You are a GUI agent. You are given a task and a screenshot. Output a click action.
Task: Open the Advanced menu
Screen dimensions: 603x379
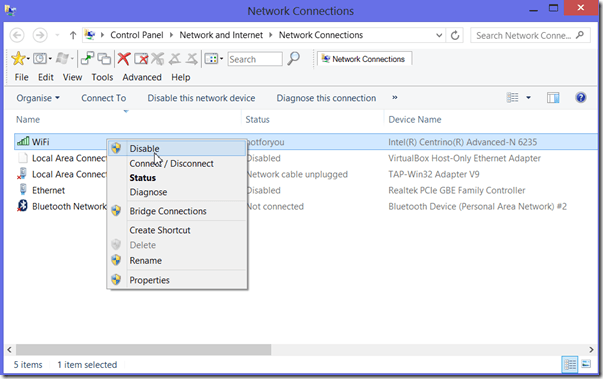(x=142, y=77)
